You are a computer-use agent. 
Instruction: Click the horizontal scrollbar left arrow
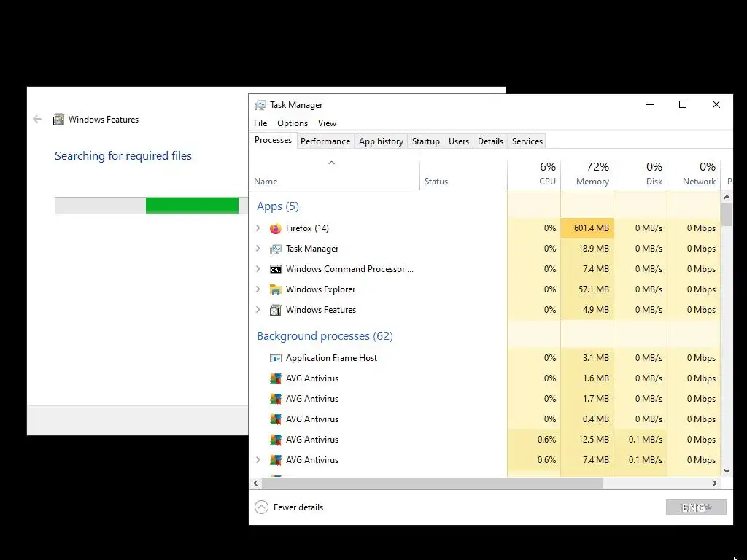(x=256, y=483)
